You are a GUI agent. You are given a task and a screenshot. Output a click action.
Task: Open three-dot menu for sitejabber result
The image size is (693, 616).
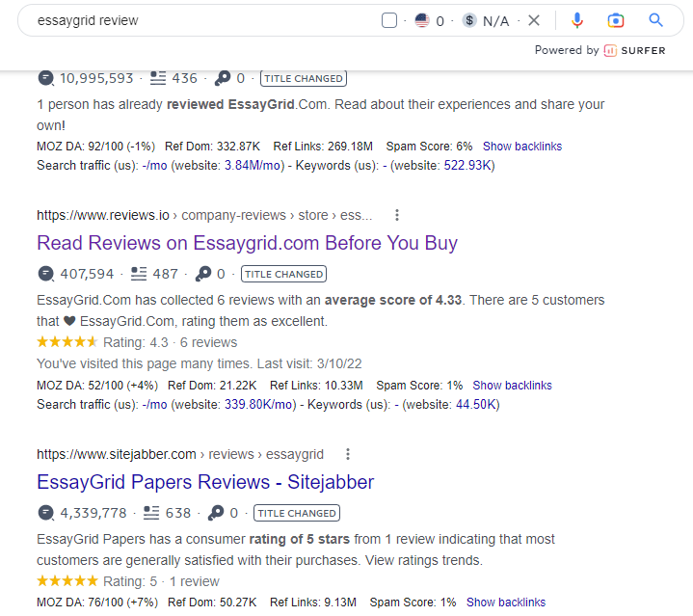[348, 454]
